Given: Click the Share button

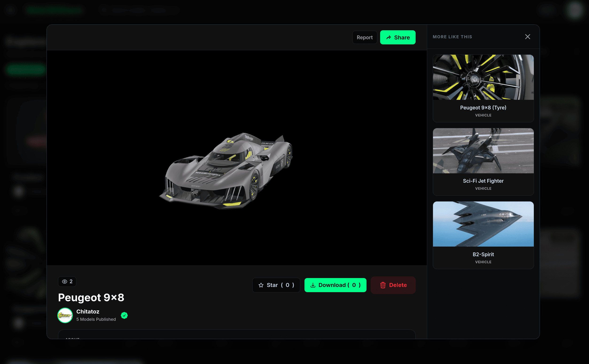Looking at the screenshot, I should pos(398,37).
